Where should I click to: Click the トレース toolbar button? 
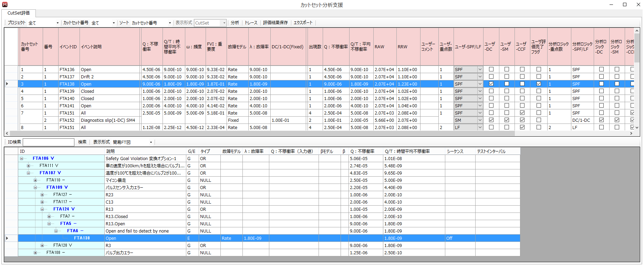click(x=251, y=23)
